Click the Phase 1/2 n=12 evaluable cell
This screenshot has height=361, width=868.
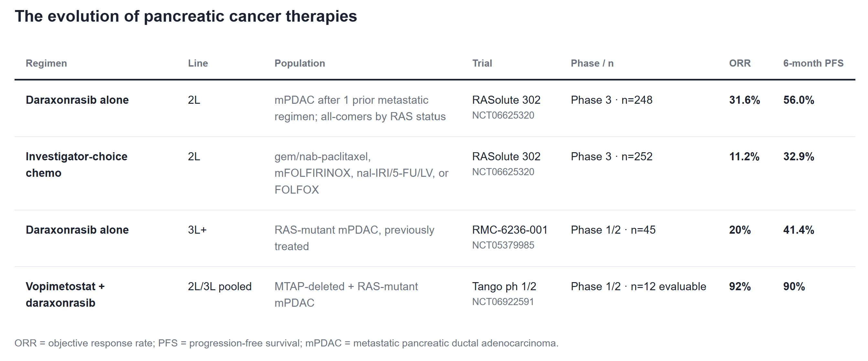pyautogui.click(x=638, y=286)
